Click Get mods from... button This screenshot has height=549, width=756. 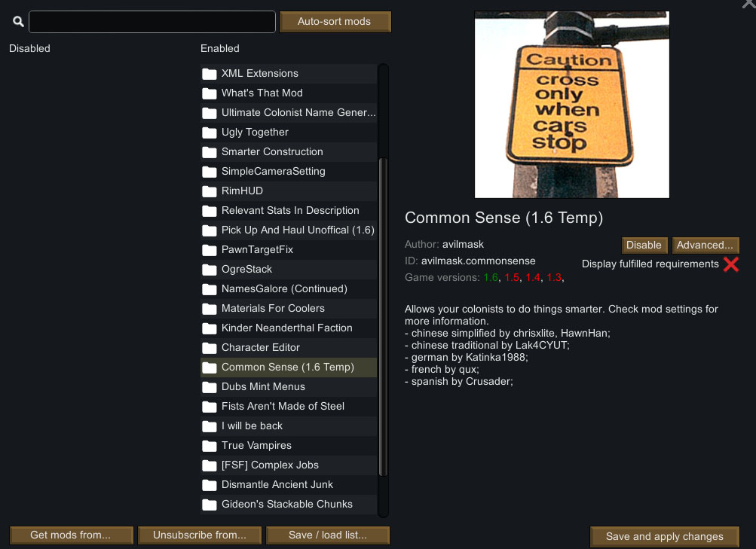click(x=71, y=535)
